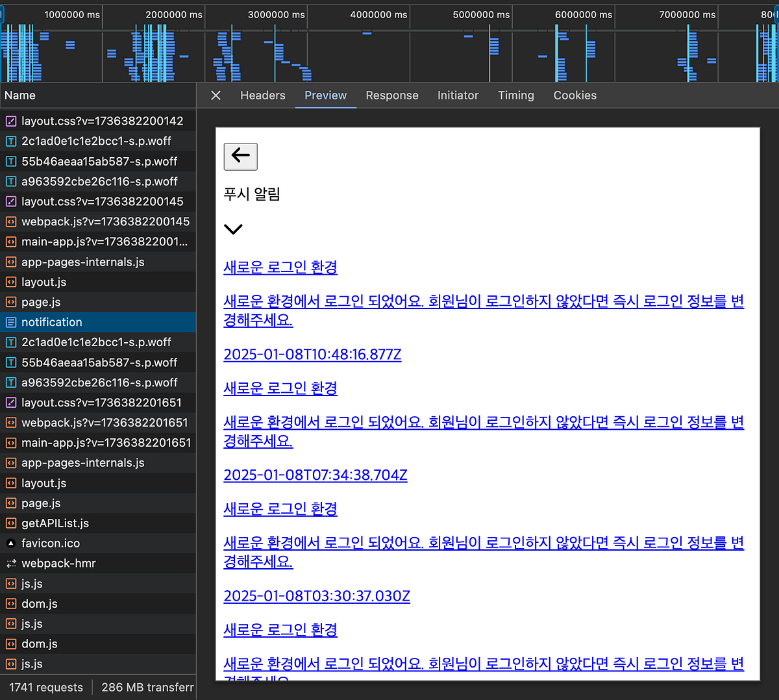Select the CSS file icon beside layout.css?v=1736382200142
Screen dimensions: 779x700
pyautogui.click(x=10, y=121)
